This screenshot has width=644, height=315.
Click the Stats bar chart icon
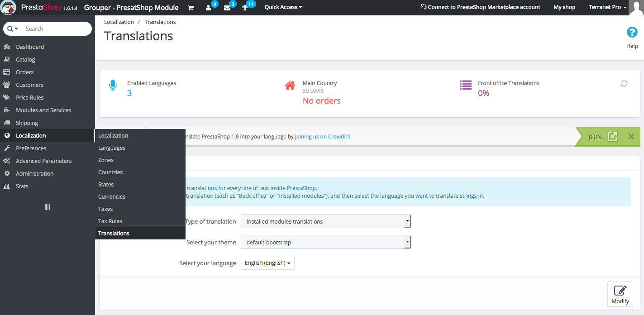(7, 186)
